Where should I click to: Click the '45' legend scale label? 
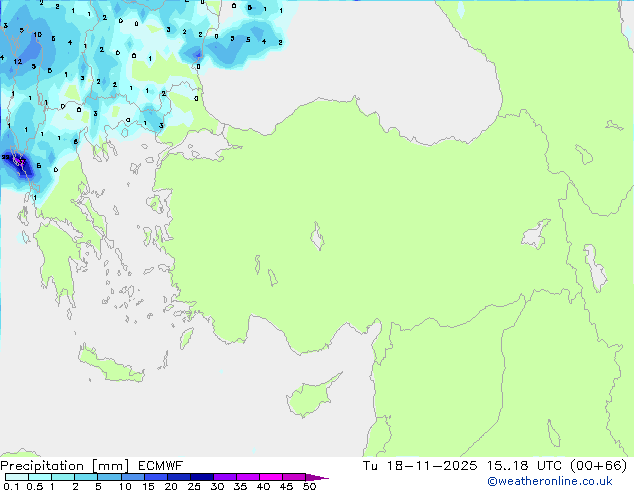286,486
